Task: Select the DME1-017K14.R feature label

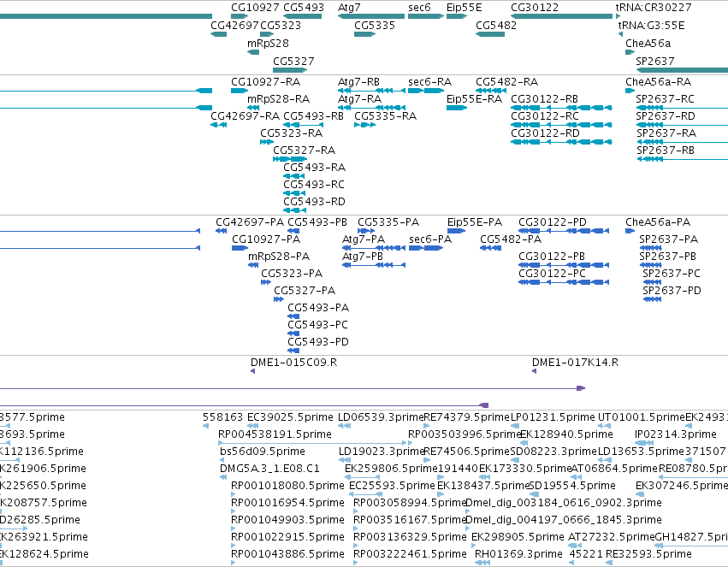Action: click(x=575, y=363)
